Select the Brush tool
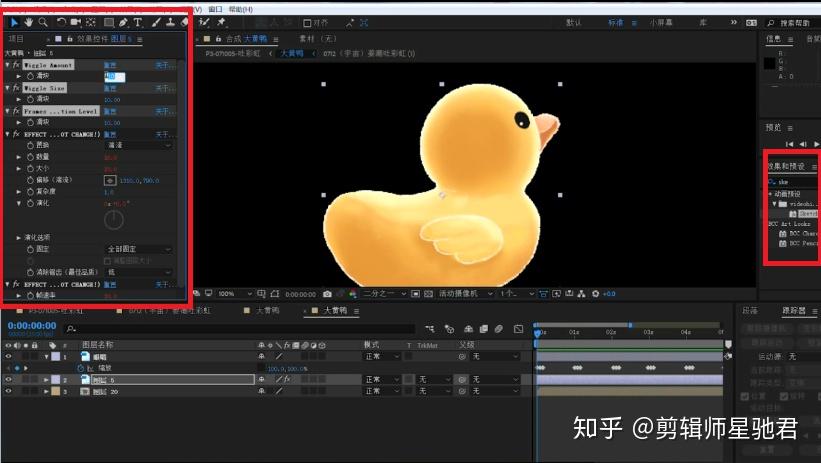821x463 pixels. coord(156,22)
